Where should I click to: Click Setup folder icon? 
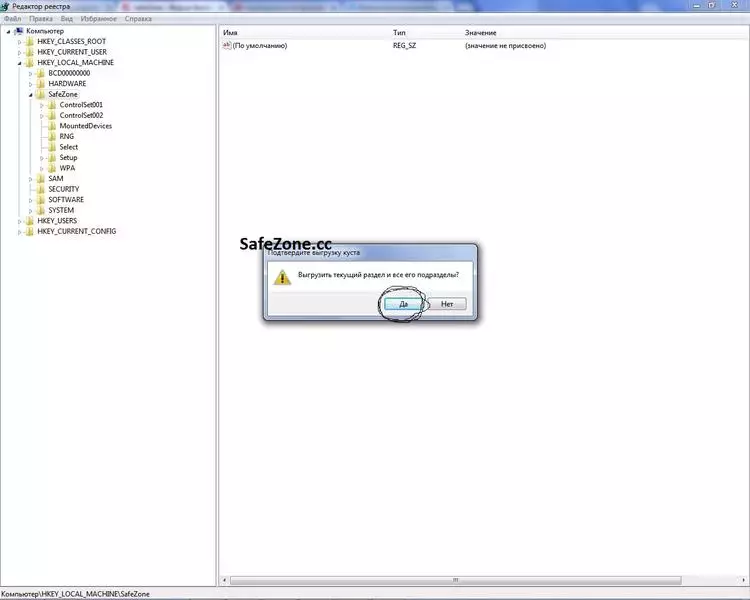coord(52,157)
